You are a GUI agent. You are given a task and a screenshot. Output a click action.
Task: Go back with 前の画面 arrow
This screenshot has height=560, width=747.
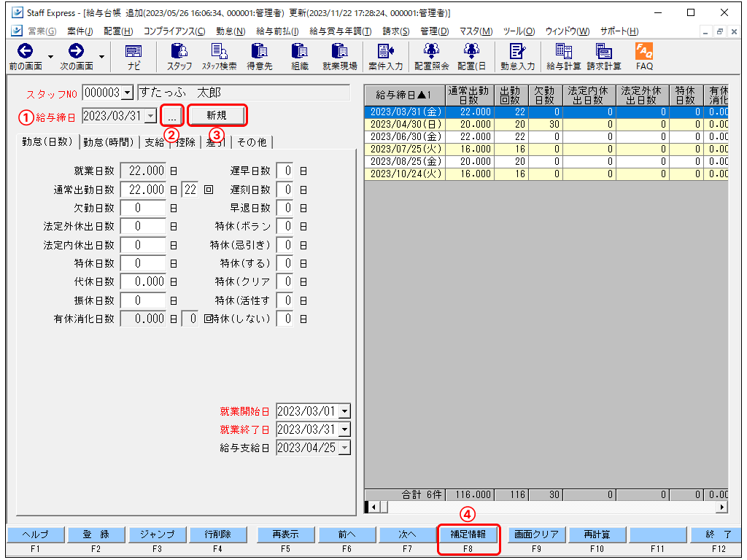[x=25, y=56]
